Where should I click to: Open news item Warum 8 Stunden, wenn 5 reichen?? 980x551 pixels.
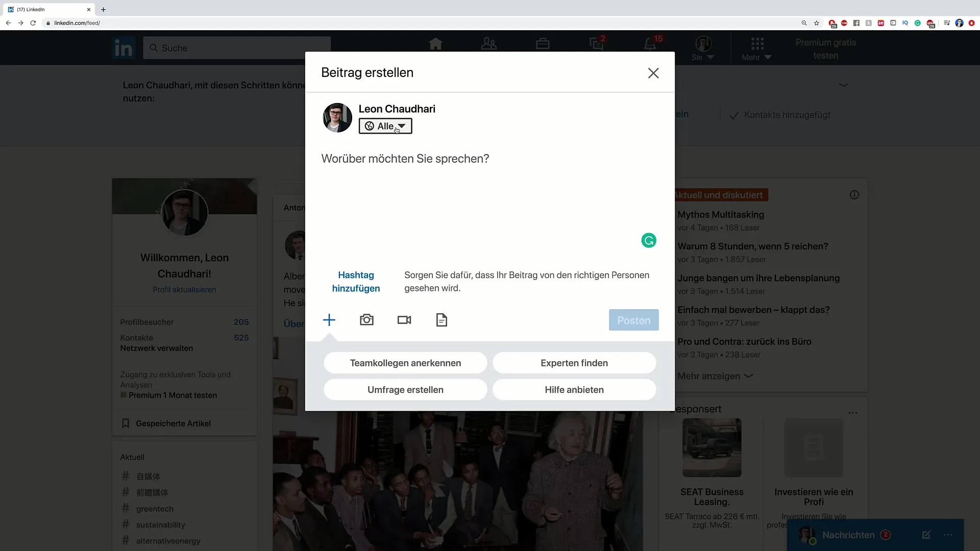[x=753, y=246]
